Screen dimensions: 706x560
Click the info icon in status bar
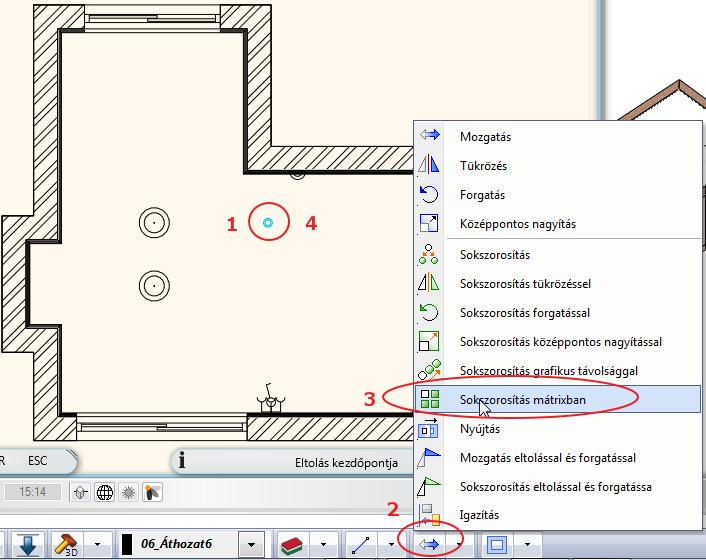pyautogui.click(x=182, y=461)
